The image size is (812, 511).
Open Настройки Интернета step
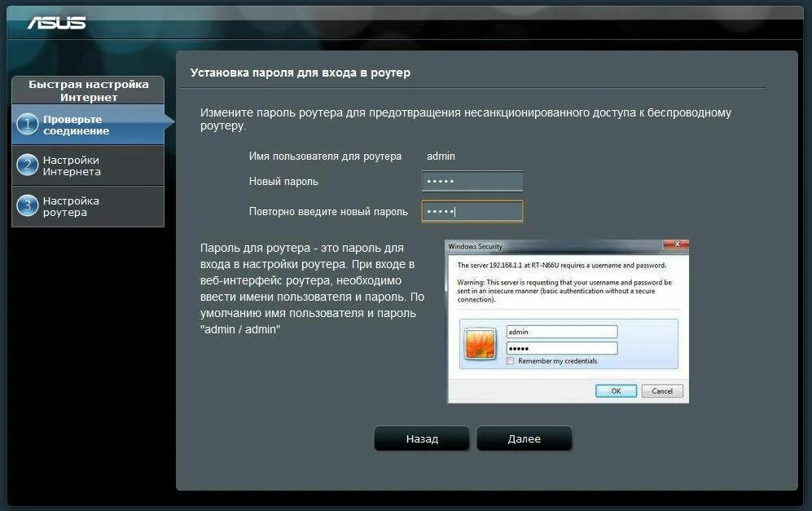coord(88,165)
